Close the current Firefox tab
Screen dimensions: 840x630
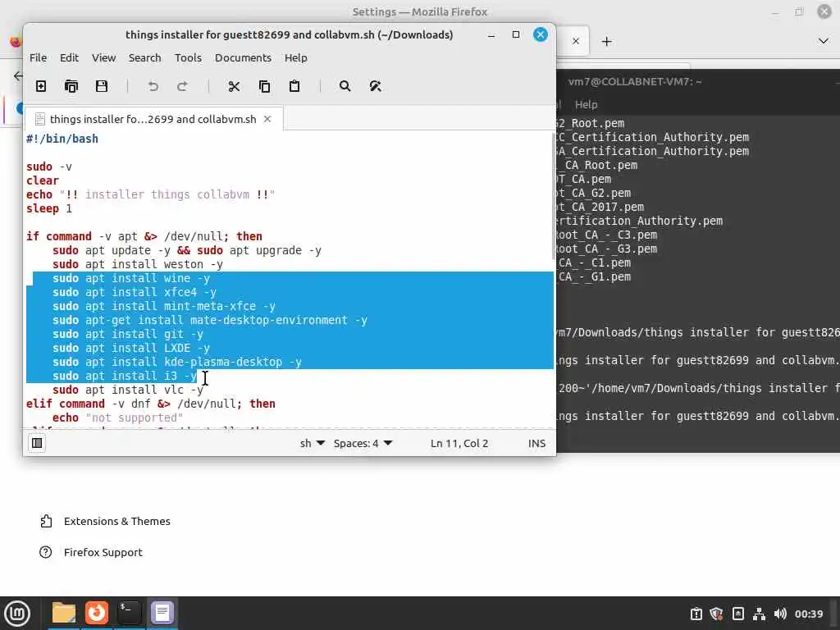pyautogui.click(x=576, y=41)
